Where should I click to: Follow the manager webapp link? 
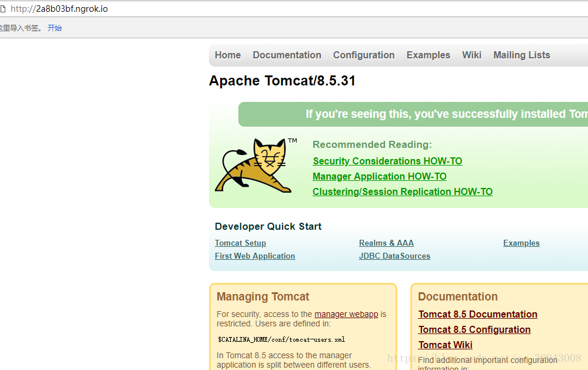click(x=346, y=315)
